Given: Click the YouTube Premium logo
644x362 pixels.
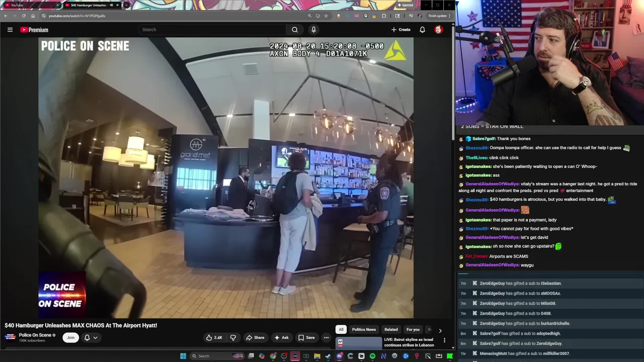Looking at the screenshot, I should coord(34,30).
